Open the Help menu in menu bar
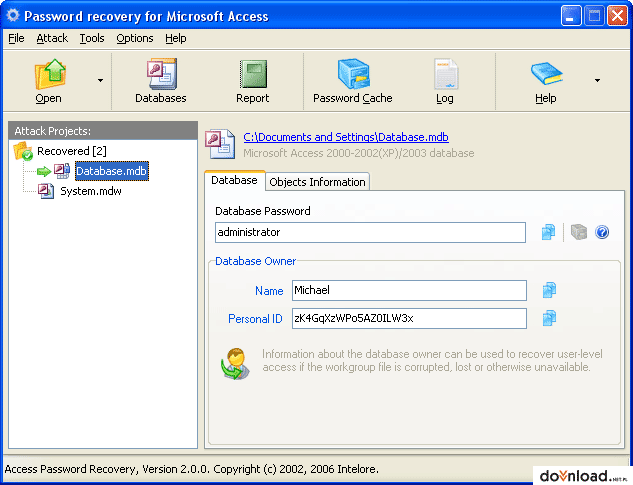This screenshot has width=633, height=485. [176, 38]
